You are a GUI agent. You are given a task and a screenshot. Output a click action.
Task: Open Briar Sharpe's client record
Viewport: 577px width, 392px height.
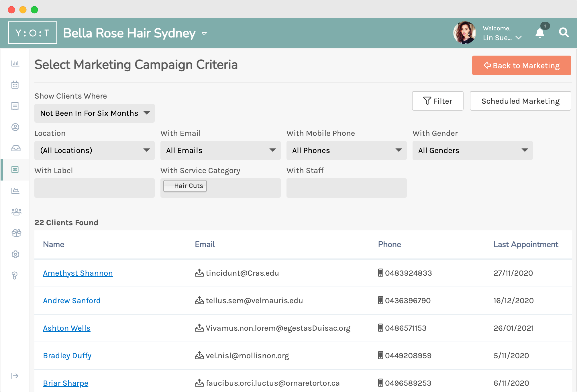click(x=66, y=383)
